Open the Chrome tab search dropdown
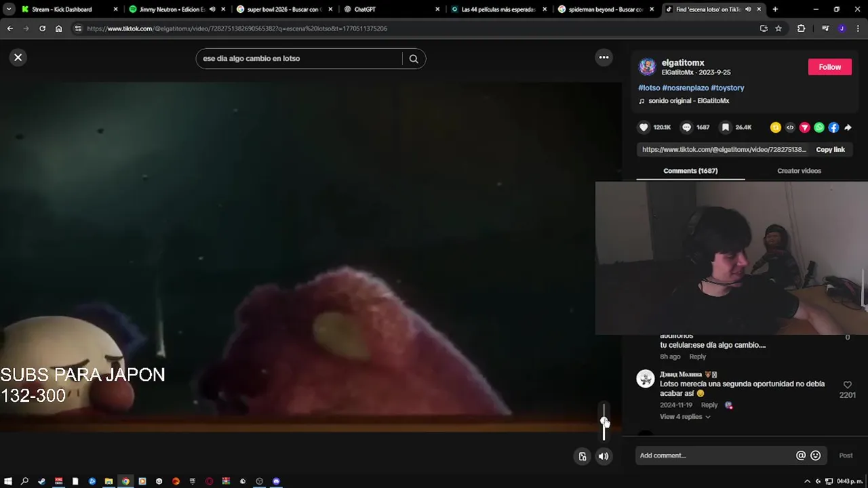This screenshot has width=868, height=488. pyautogui.click(x=8, y=9)
